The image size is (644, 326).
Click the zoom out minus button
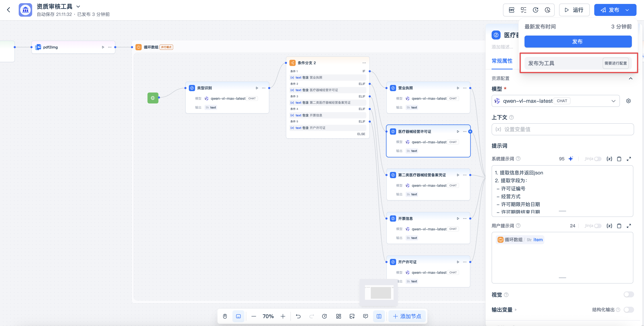pos(254,316)
